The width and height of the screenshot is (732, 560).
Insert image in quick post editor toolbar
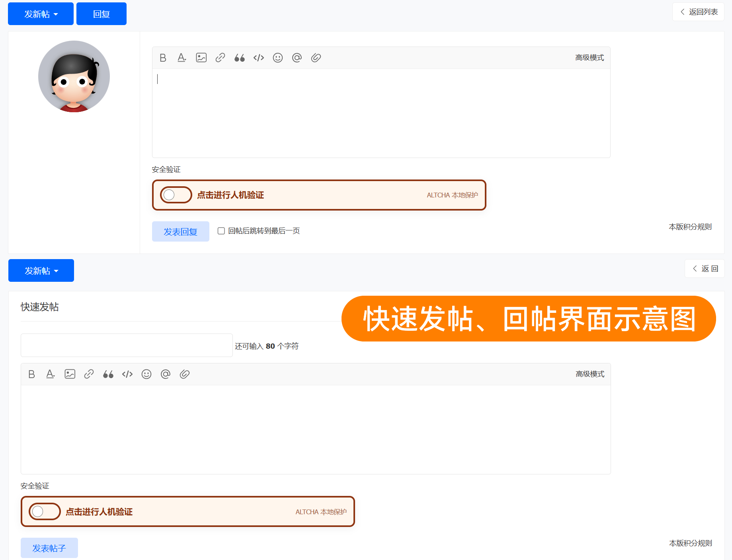pos(70,374)
